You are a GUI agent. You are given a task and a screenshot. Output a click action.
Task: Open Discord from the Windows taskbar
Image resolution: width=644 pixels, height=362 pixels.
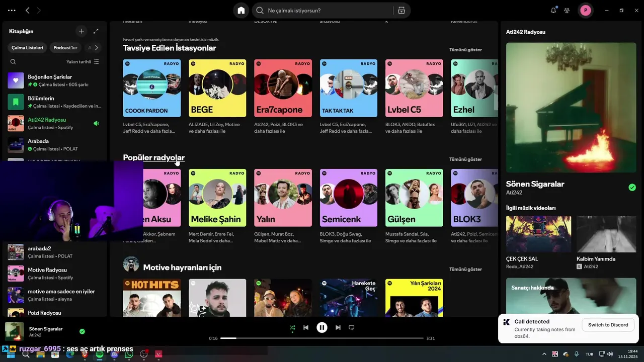click(114, 354)
